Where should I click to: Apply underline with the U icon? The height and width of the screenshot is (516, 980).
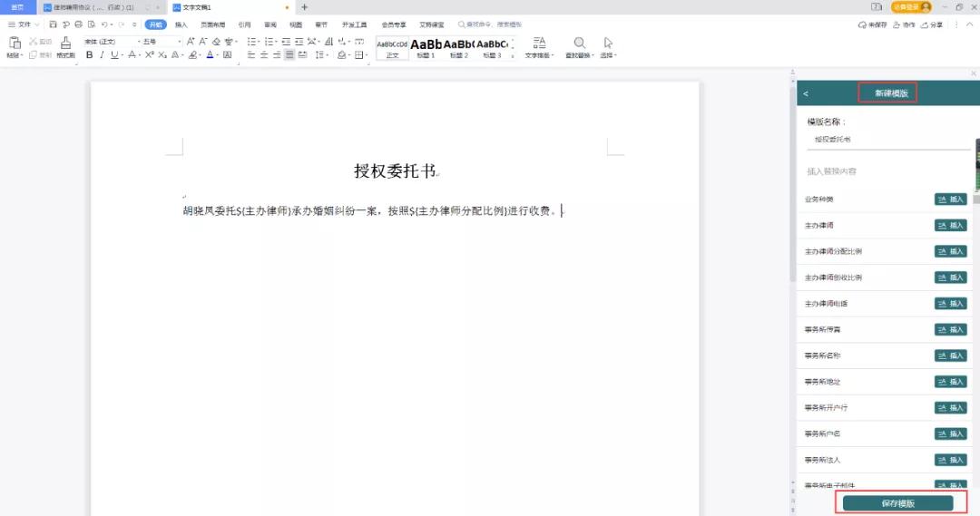(x=113, y=55)
